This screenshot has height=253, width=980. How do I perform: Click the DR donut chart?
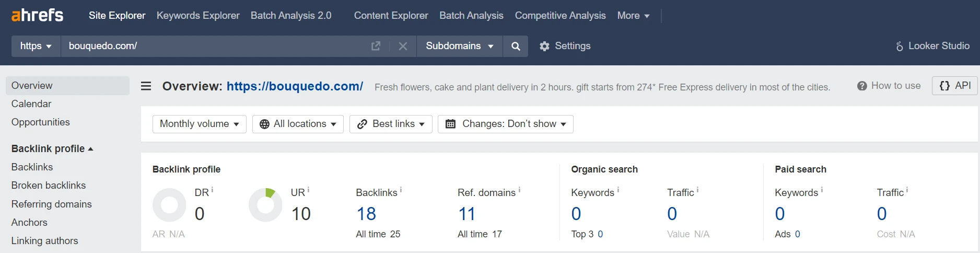point(169,205)
